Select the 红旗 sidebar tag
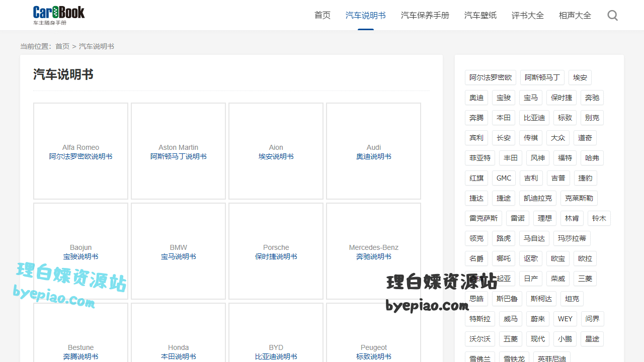This screenshot has width=644, height=362. [476, 178]
